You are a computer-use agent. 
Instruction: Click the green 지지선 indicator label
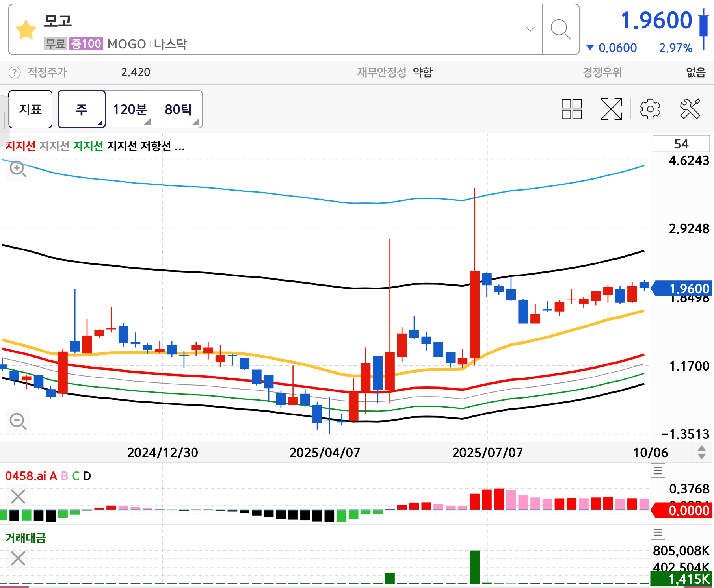88,146
